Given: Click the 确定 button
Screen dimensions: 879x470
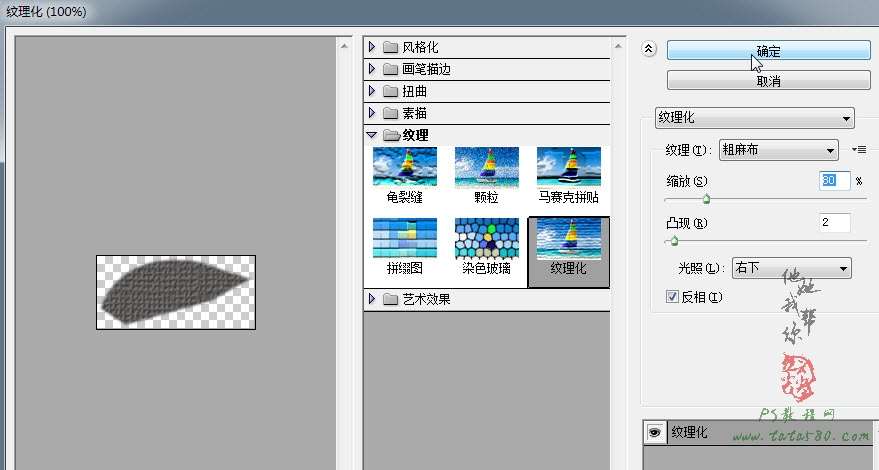Looking at the screenshot, I should click(x=768, y=51).
